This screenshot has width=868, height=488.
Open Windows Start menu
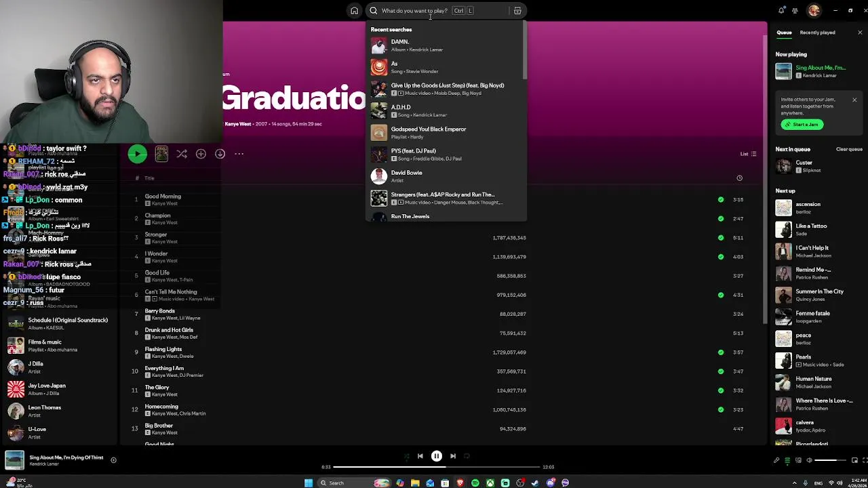click(x=309, y=483)
